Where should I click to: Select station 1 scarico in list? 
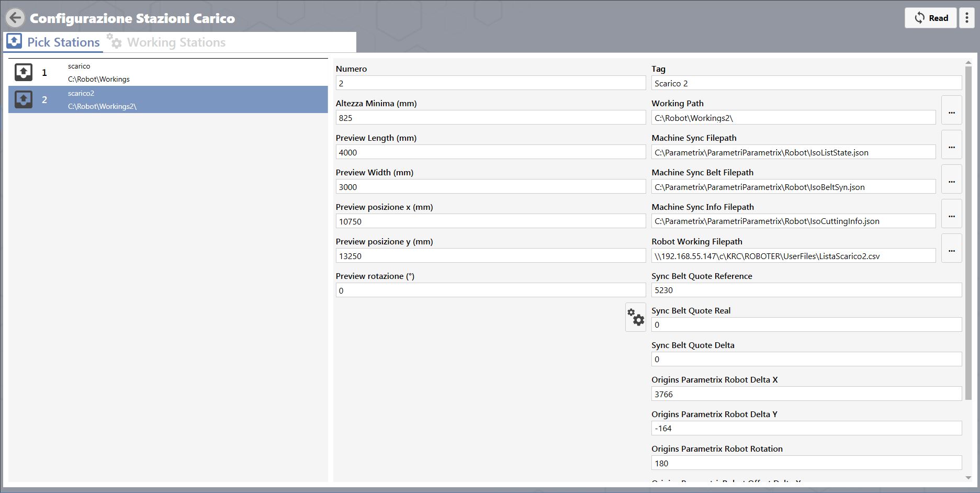168,72
